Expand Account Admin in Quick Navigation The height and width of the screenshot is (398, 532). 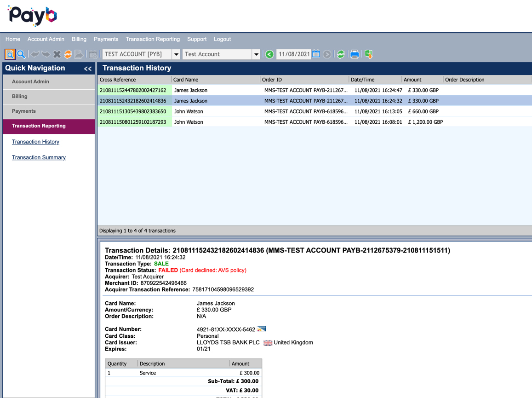49,82
